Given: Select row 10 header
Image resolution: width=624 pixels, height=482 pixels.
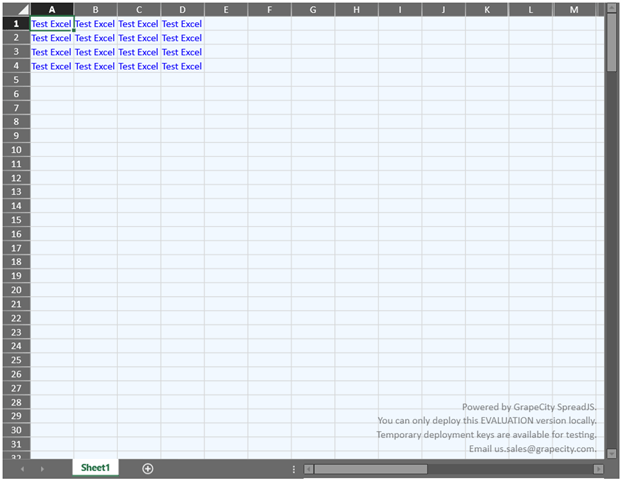Looking at the screenshot, I should click(16, 150).
